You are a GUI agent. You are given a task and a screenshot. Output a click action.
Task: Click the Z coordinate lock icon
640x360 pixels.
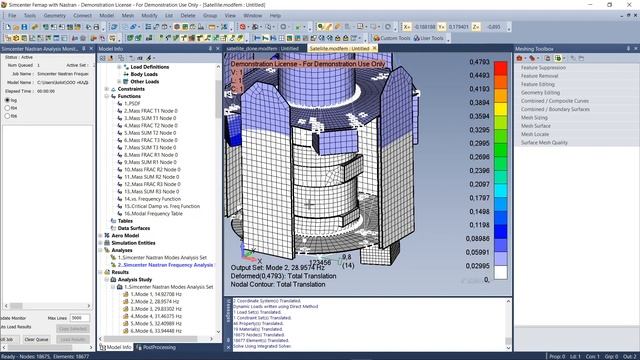coord(476,27)
